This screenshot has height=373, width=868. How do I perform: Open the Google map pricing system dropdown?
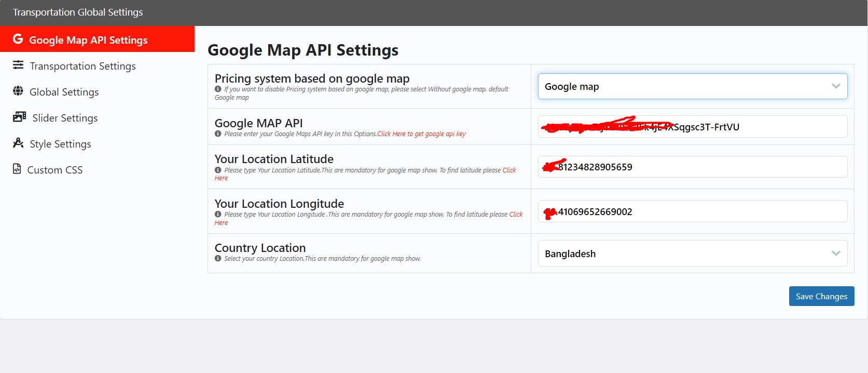[x=693, y=86]
